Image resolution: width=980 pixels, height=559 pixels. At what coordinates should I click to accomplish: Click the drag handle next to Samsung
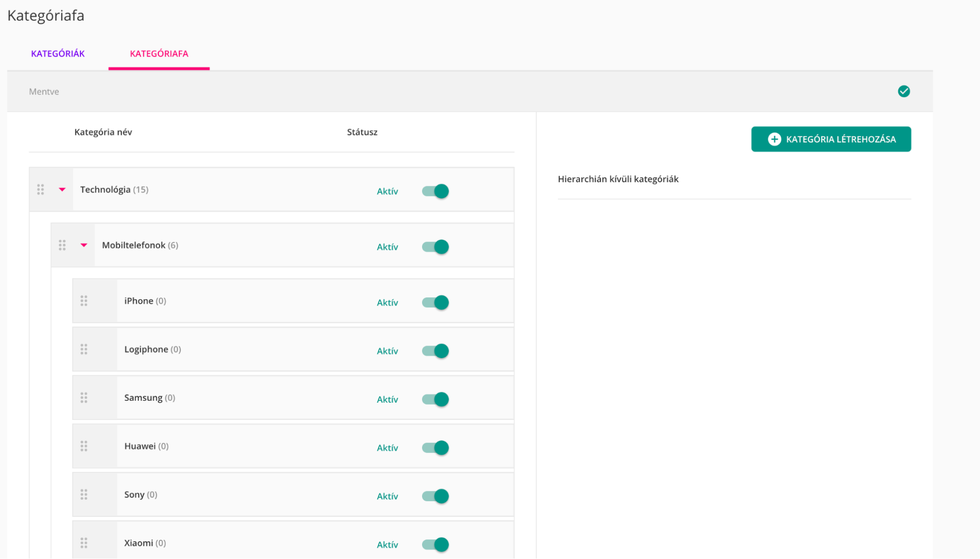84,398
